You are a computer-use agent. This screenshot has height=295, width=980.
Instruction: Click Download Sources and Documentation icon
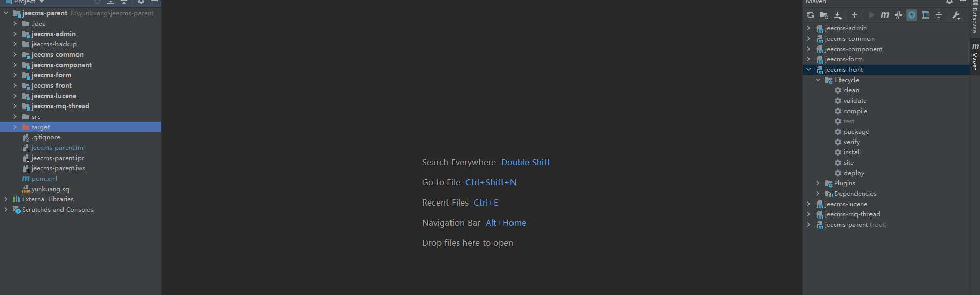[838, 15]
